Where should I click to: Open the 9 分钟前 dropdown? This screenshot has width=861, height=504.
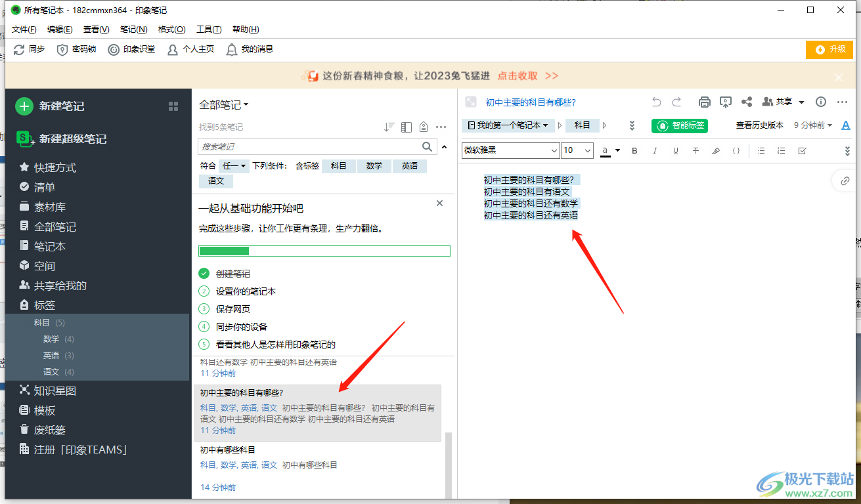[813, 125]
